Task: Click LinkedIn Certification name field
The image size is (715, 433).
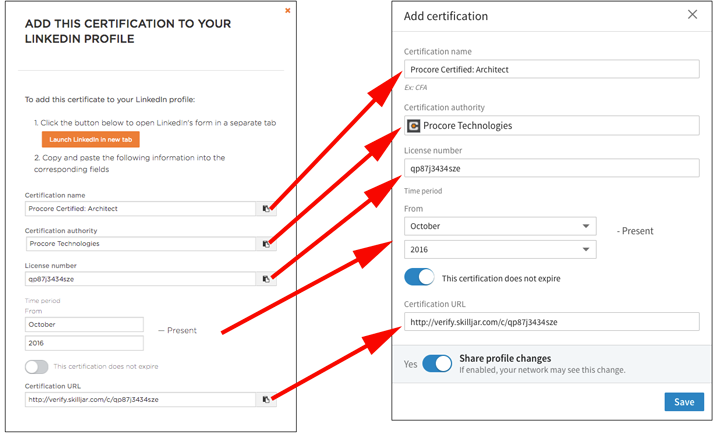Action: (551, 69)
